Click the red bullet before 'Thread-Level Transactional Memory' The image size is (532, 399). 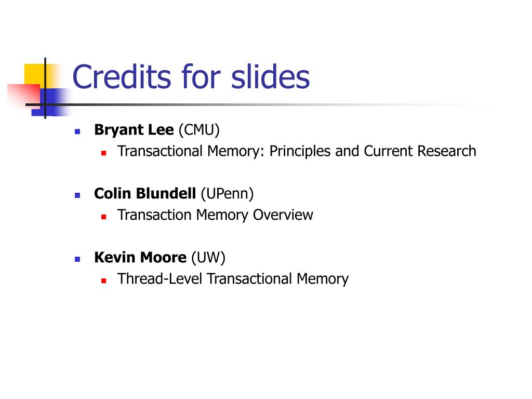point(104,281)
